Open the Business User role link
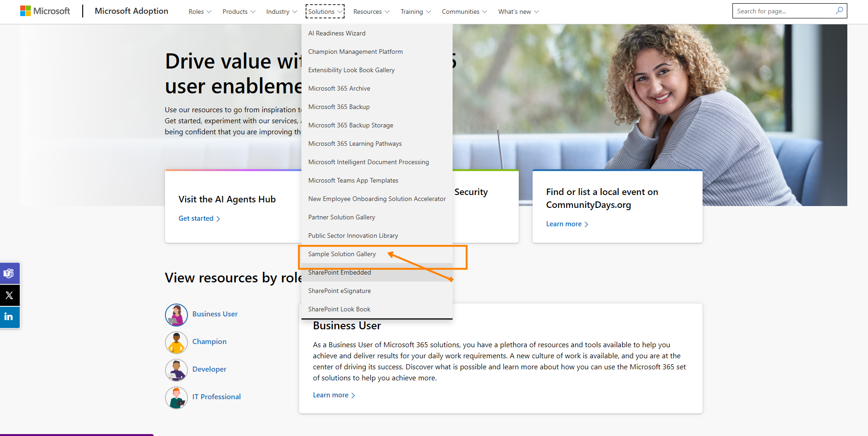The width and height of the screenshot is (868, 436). pos(215,314)
